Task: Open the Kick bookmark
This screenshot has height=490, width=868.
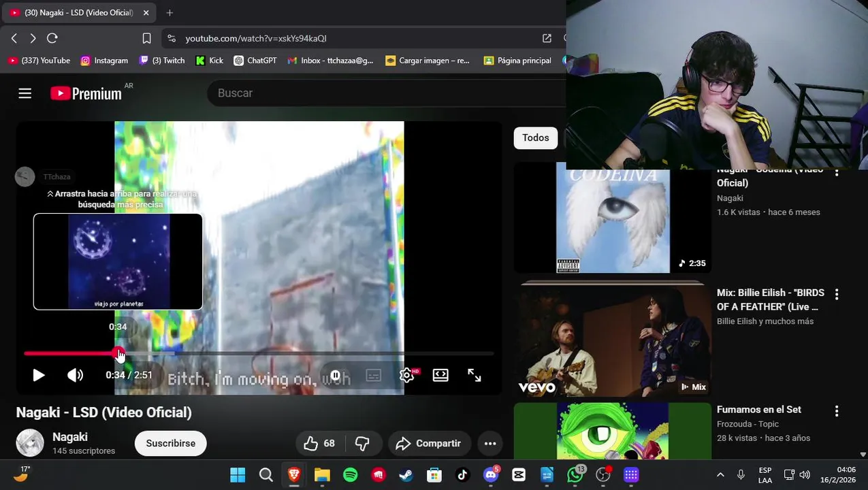Action: click(209, 61)
